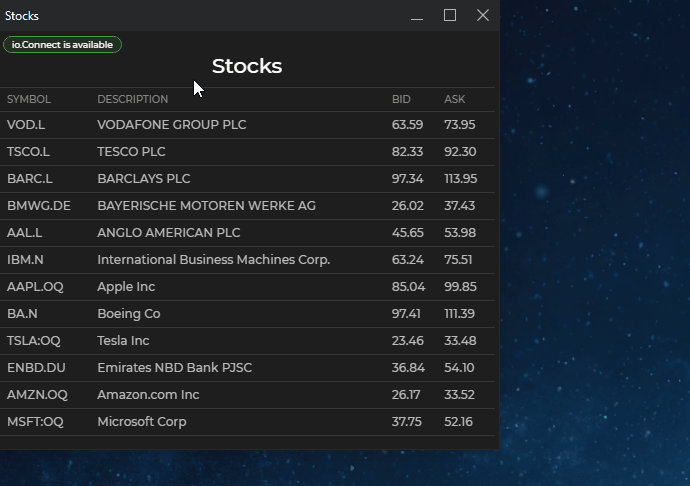Click Boeing bid value 97.41
The width and height of the screenshot is (690, 486).
tap(406, 313)
